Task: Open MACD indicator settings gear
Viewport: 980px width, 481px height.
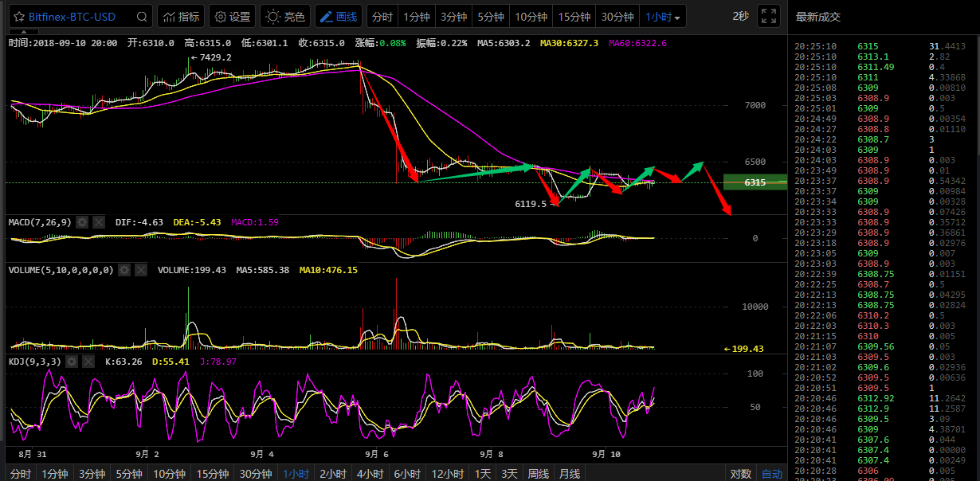Action: 82,222
